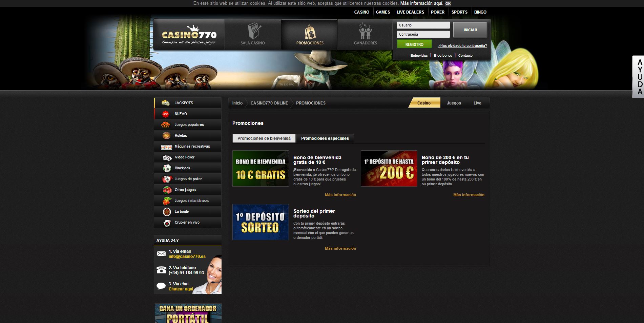This screenshot has height=323, width=644.
Task: Open the Entrevistas link
Action: 419,55
